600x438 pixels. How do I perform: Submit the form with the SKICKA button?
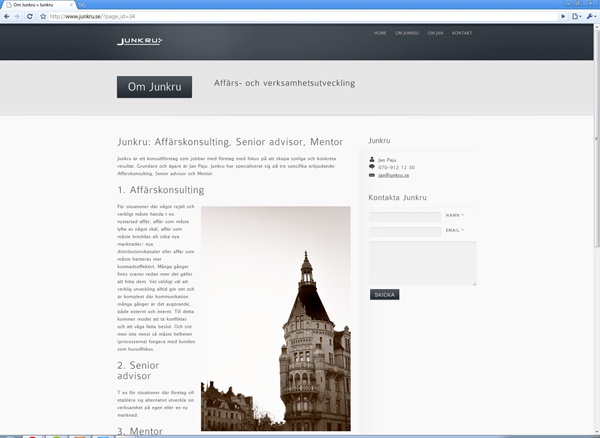click(385, 295)
